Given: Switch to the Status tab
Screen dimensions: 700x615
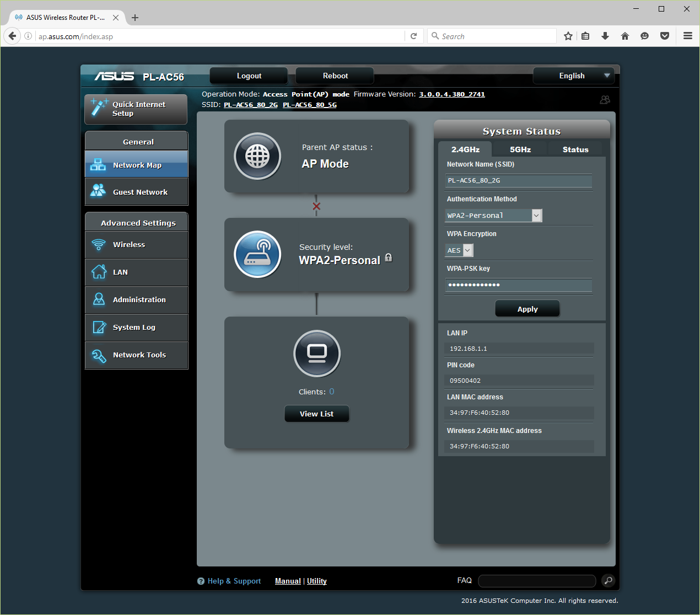Looking at the screenshot, I should point(575,149).
